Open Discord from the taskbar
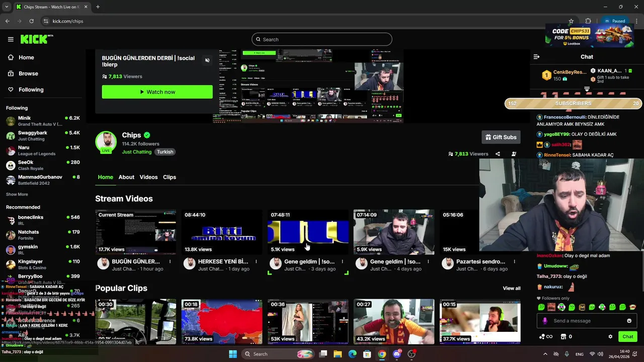Image resolution: width=644 pixels, height=362 pixels. pos(397,354)
